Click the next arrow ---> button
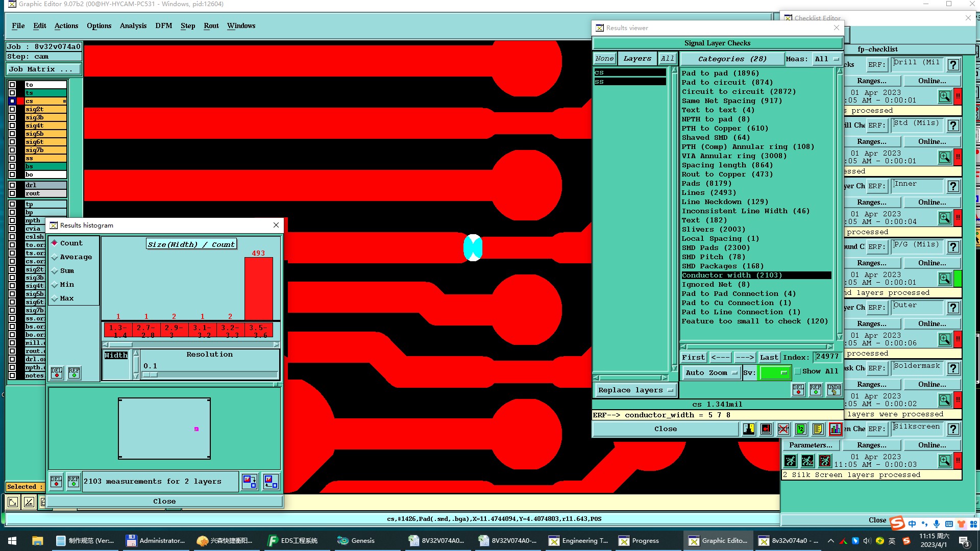 tap(745, 358)
